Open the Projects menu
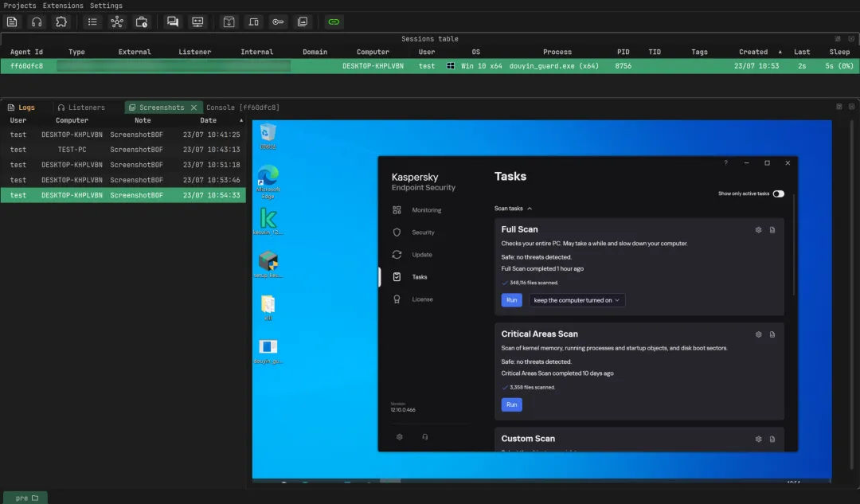Image resolution: width=860 pixels, height=504 pixels. pyautogui.click(x=20, y=6)
